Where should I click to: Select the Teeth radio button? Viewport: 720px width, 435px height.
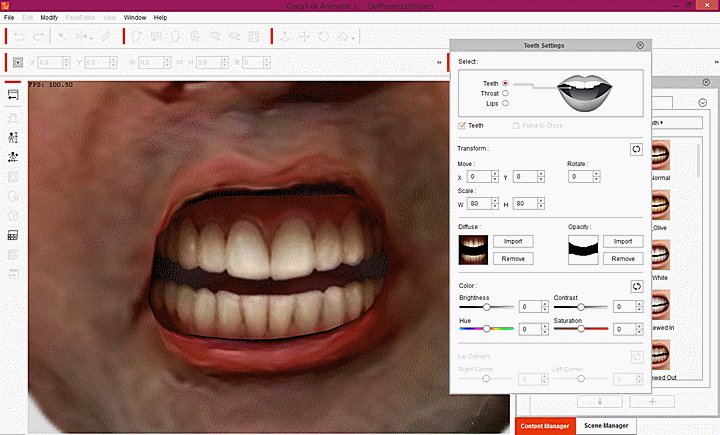(505, 83)
